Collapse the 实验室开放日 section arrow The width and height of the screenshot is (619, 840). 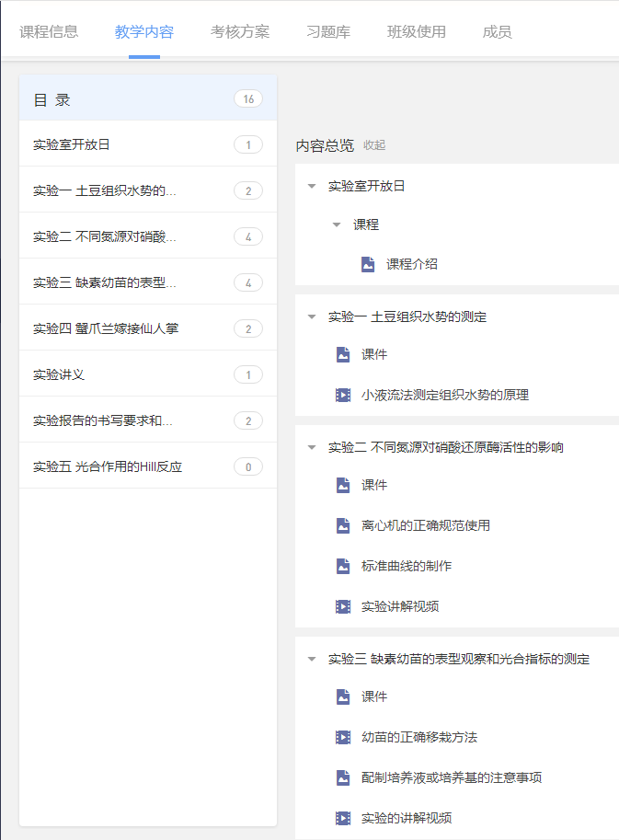tap(312, 186)
